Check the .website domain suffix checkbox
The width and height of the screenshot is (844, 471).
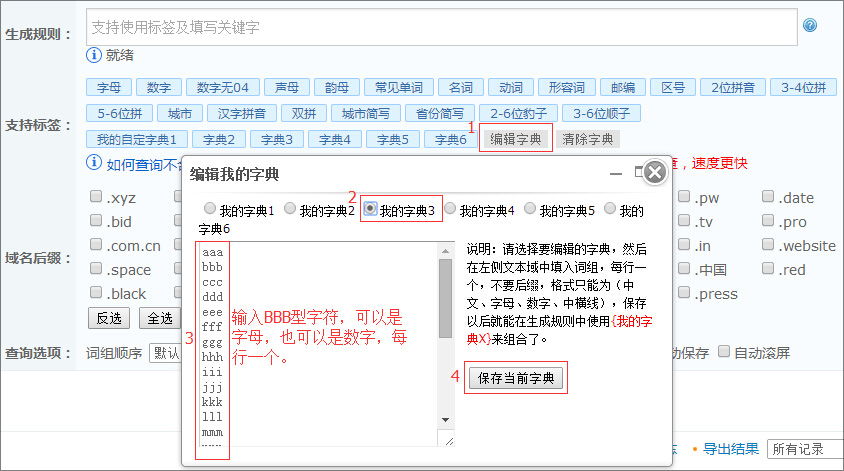pos(768,246)
